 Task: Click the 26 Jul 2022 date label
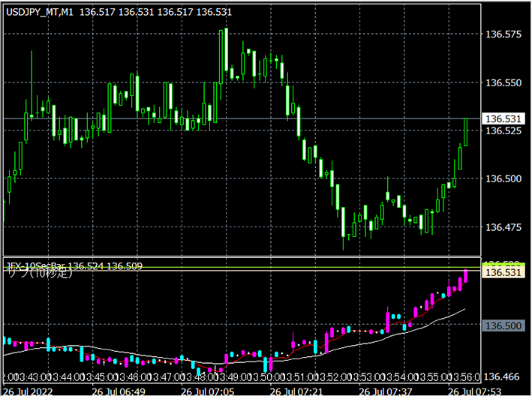28,391
